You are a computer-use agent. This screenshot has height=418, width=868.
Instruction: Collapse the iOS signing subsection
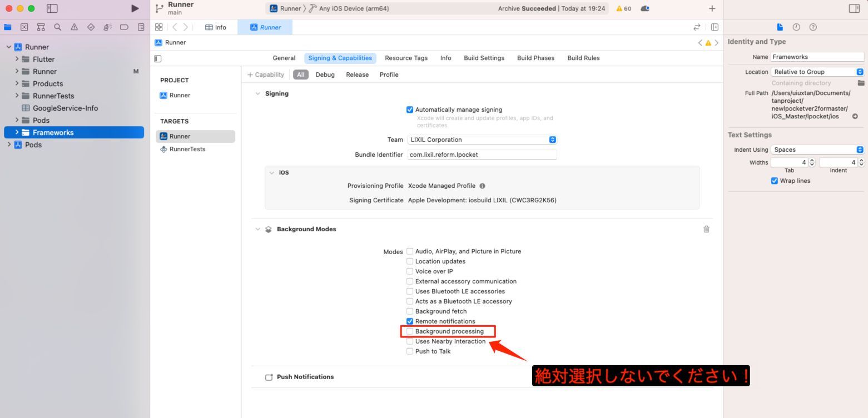(x=271, y=172)
